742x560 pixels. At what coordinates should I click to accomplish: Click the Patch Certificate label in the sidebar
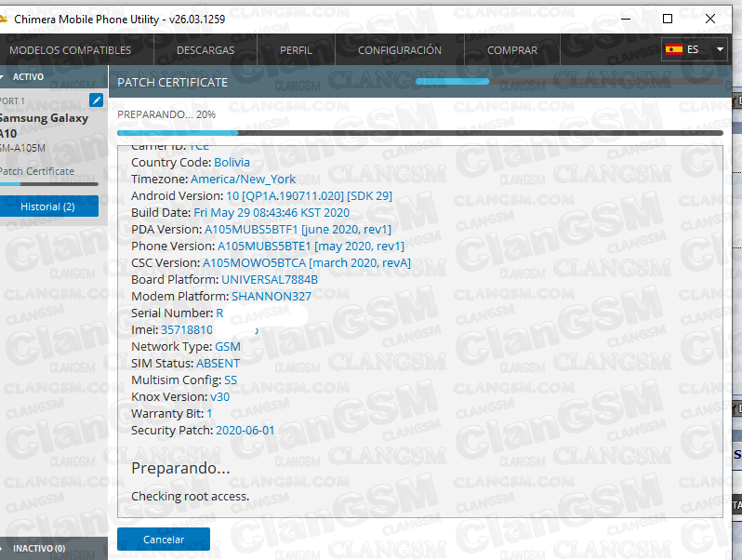point(37,171)
